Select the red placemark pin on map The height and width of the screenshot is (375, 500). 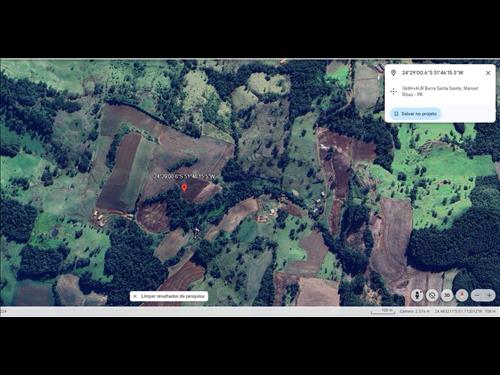click(184, 188)
